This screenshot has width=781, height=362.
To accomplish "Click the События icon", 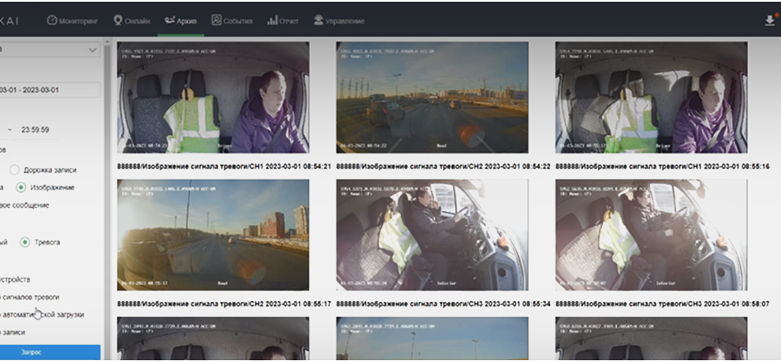I will tap(216, 20).
